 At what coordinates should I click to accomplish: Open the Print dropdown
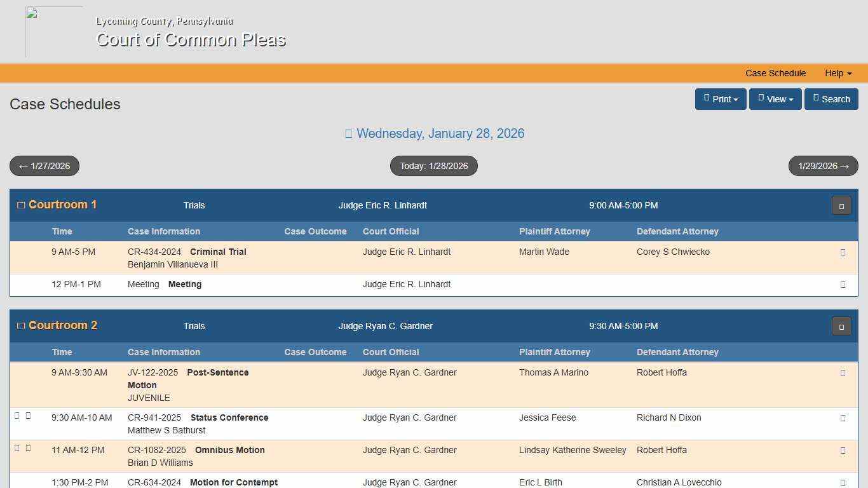pos(720,98)
